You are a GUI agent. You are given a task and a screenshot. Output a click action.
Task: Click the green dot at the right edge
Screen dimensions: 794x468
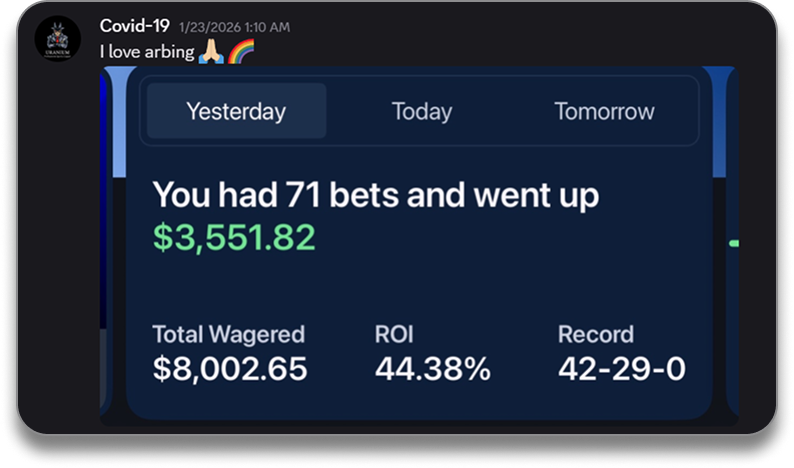[734, 243]
